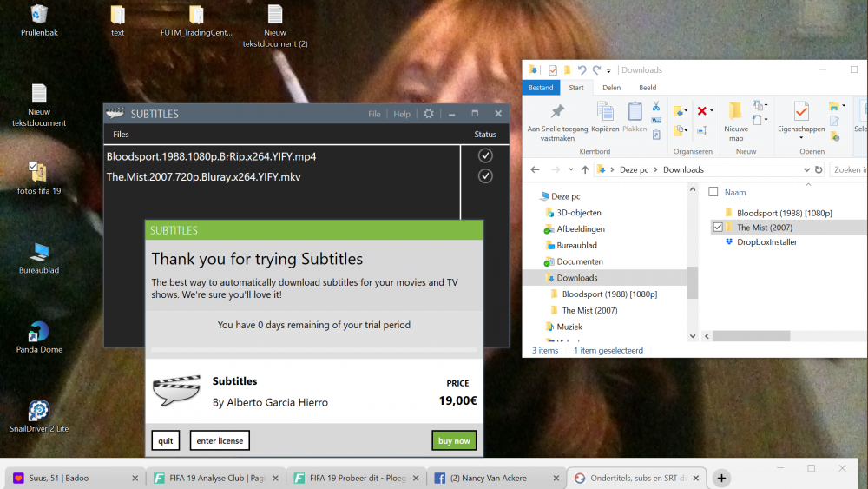The image size is (868, 489).
Task: Uncheck the checkbox next to The Mist (2007)
Action: [717, 228]
